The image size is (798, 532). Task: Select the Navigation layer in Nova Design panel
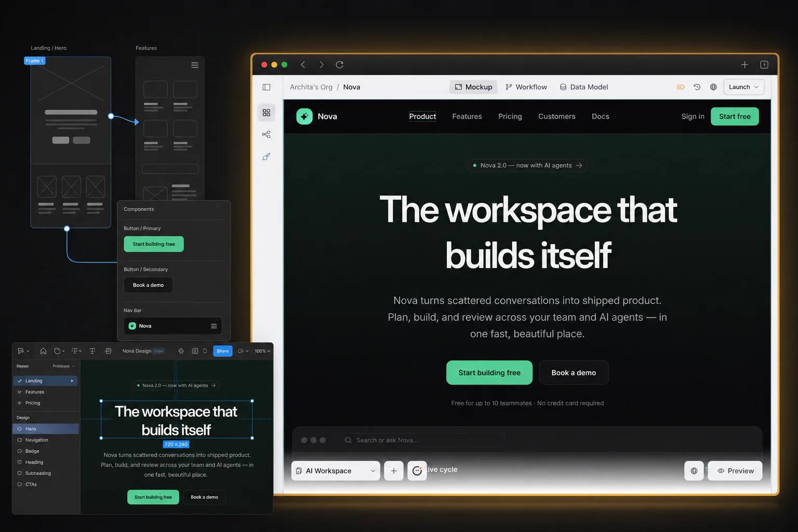pyautogui.click(x=46, y=440)
